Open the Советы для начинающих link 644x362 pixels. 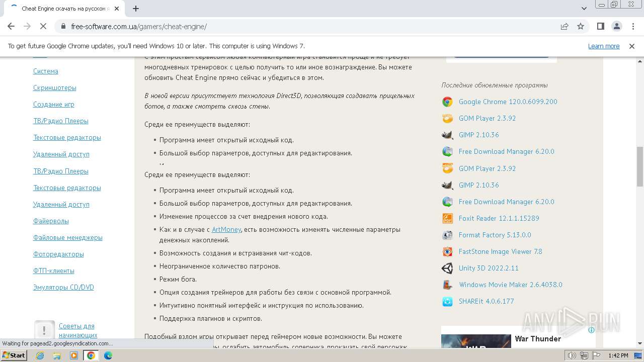point(78,330)
